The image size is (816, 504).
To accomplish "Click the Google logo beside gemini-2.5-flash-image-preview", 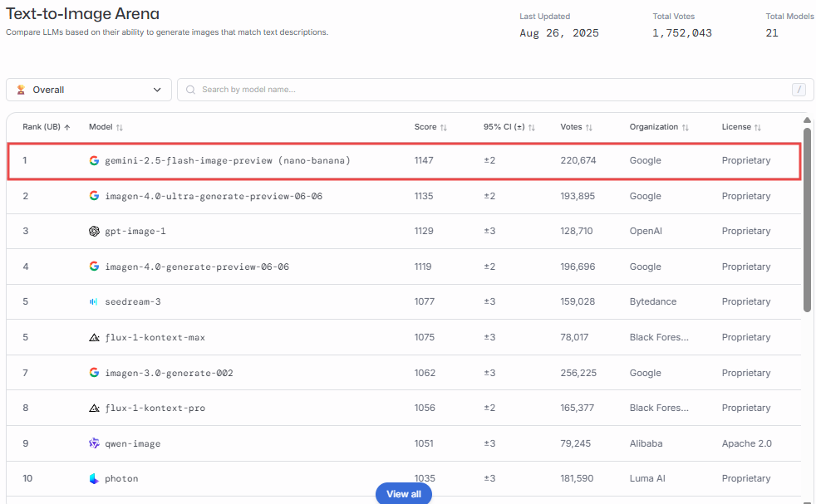I will tap(94, 160).
